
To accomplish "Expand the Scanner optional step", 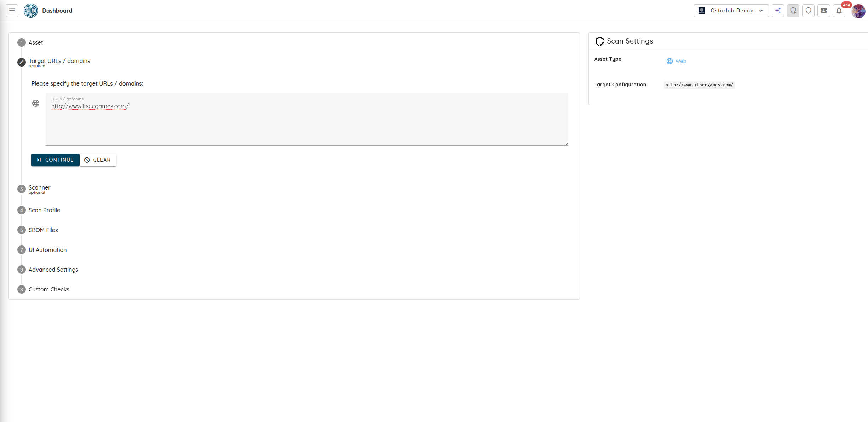I will pos(39,188).
